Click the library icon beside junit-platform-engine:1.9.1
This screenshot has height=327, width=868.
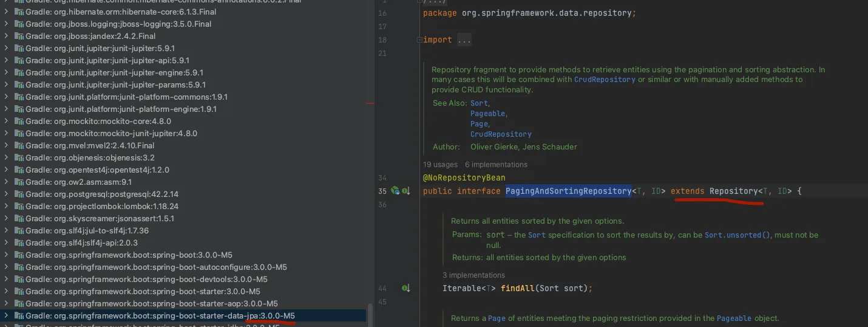19,109
